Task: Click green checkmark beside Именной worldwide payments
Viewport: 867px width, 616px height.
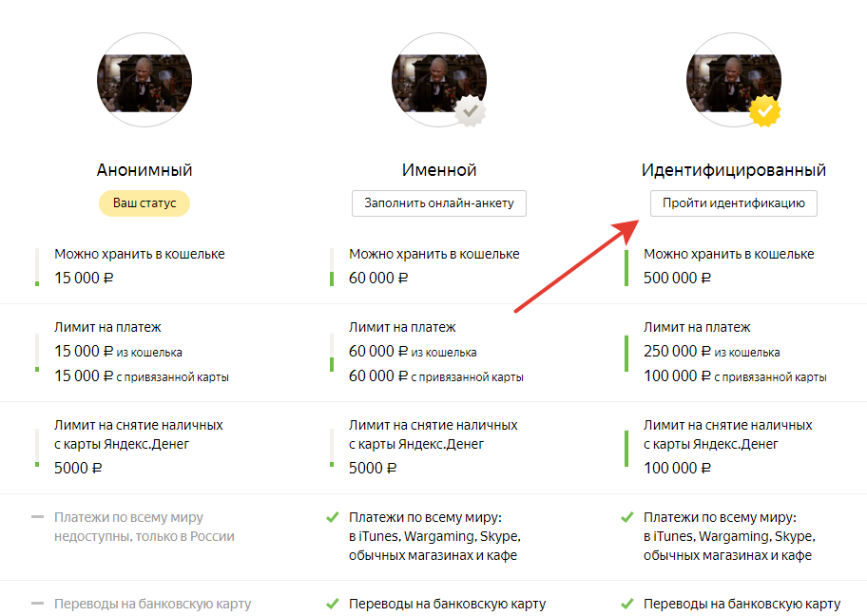Action: click(332, 518)
